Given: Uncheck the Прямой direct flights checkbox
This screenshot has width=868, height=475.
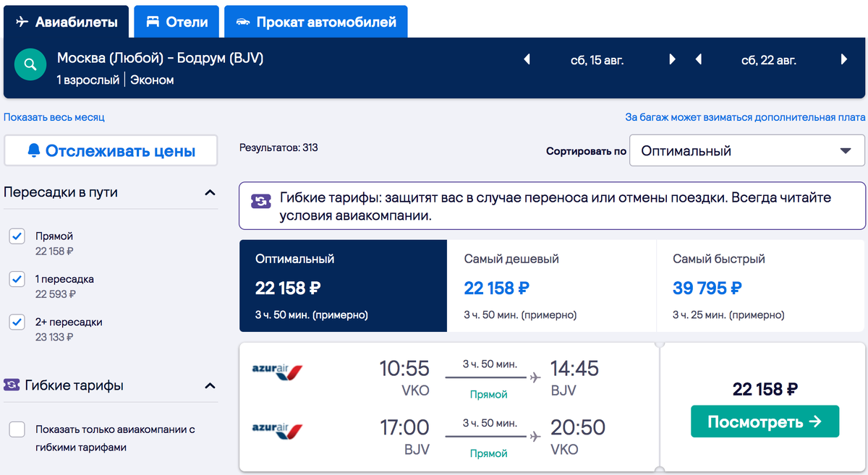Looking at the screenshot, I should coord(17,236).
